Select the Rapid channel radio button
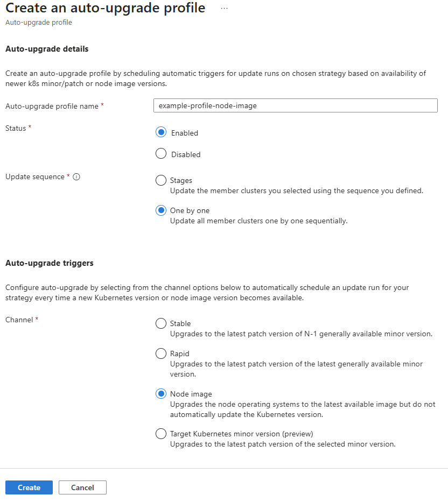The width and height of the screenshot is (448, 502). 161,354
